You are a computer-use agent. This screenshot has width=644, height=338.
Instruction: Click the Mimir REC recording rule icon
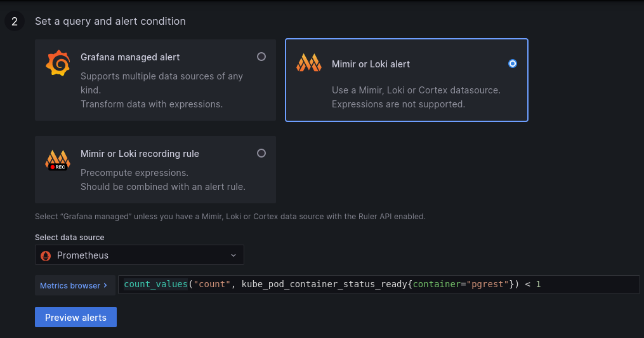tap(58, 160)
